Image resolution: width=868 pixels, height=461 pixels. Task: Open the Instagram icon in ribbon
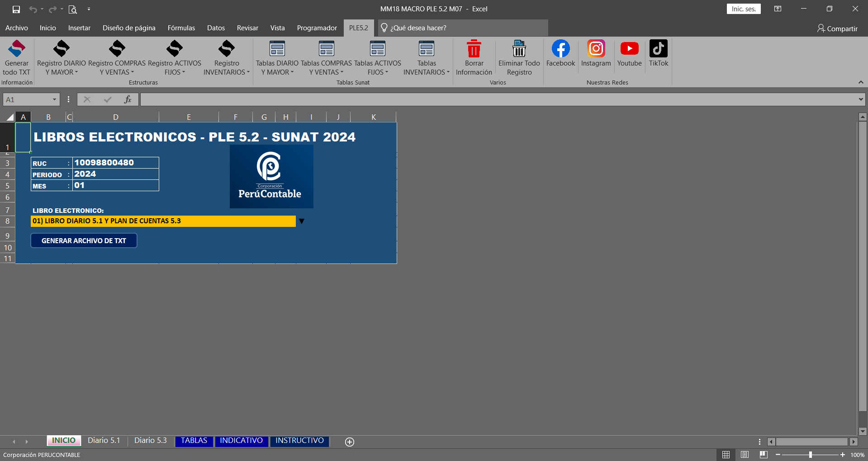coord(596,49)
